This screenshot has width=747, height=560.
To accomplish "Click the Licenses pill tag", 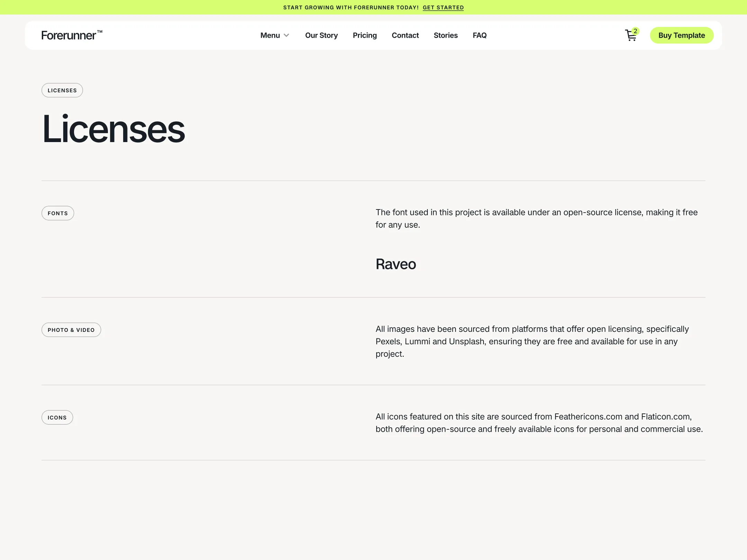I will pyautogui.click(x=62, y=90).
